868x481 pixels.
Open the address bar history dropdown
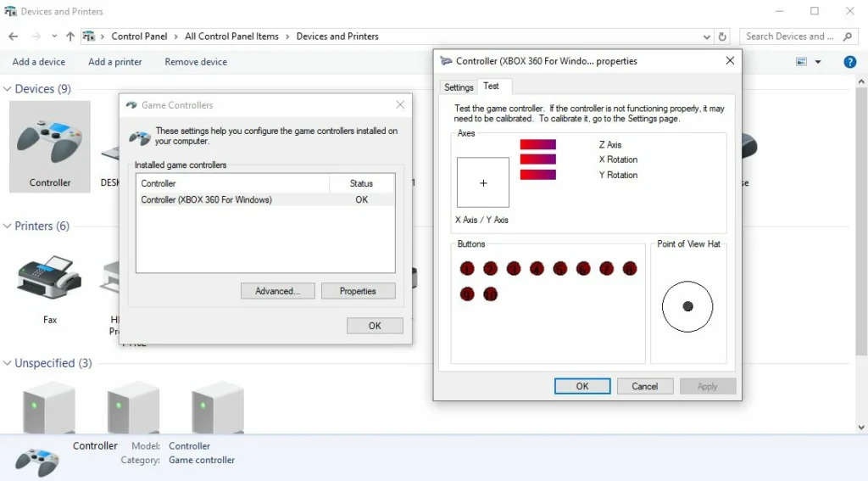(x=706, y=36)
